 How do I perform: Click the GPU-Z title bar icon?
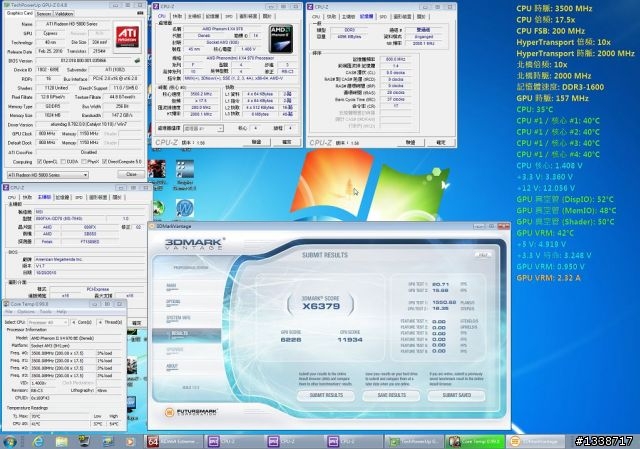pyautogui.click(x=6, y=5)
